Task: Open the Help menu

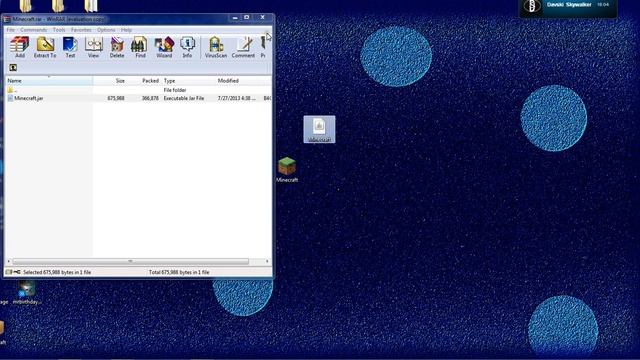Action: (x=126, y=30)
